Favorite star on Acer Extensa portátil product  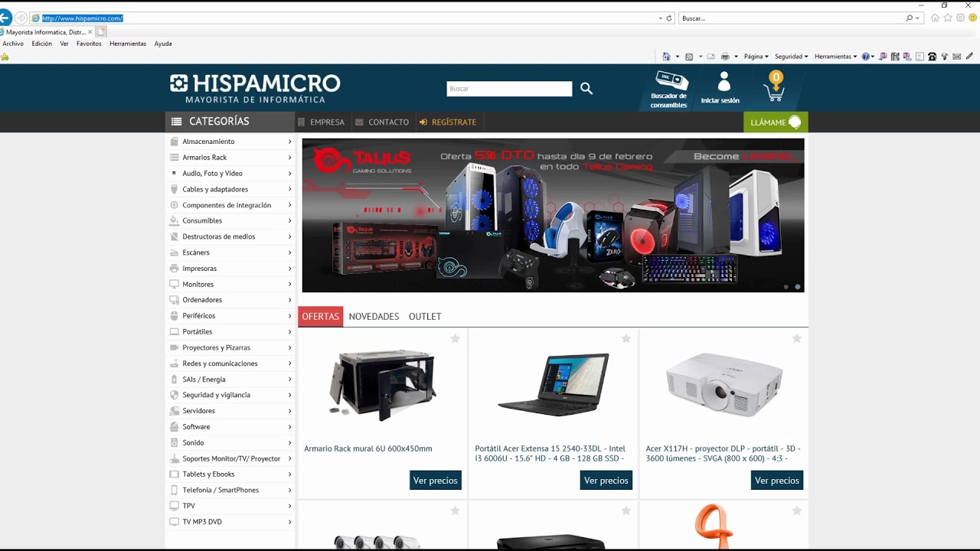pos(626,338)
